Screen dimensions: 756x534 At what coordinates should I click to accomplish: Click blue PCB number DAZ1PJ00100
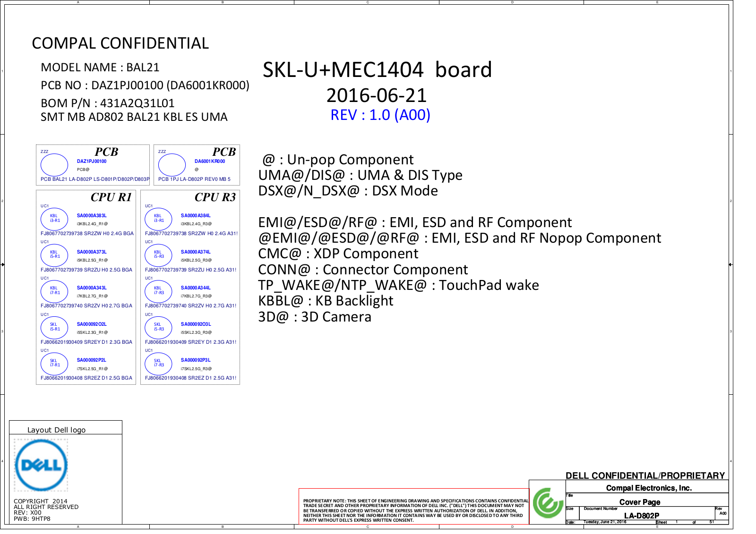(x=92, y=161)
